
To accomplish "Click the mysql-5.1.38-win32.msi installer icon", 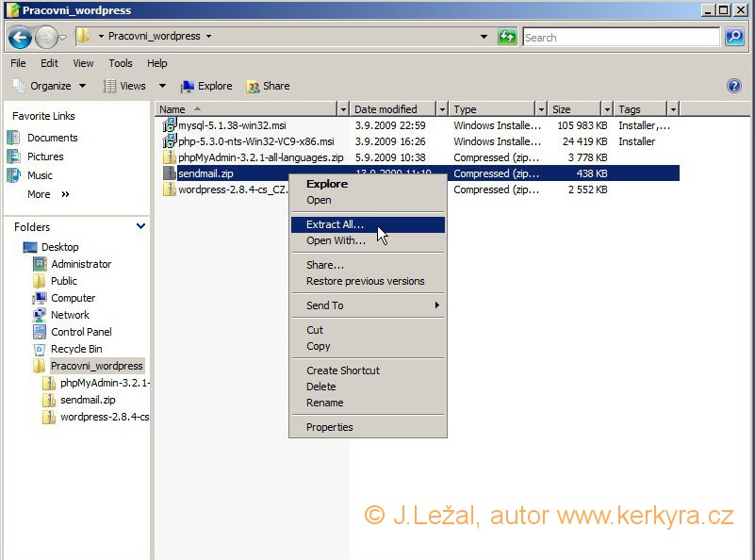I will [x=170, y=125].
